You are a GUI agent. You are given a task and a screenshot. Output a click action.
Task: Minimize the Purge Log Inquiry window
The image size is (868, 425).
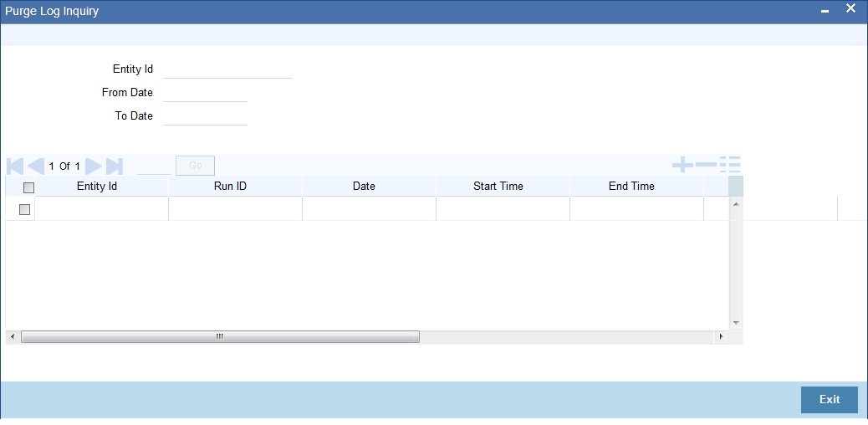[x=825, y=11]
